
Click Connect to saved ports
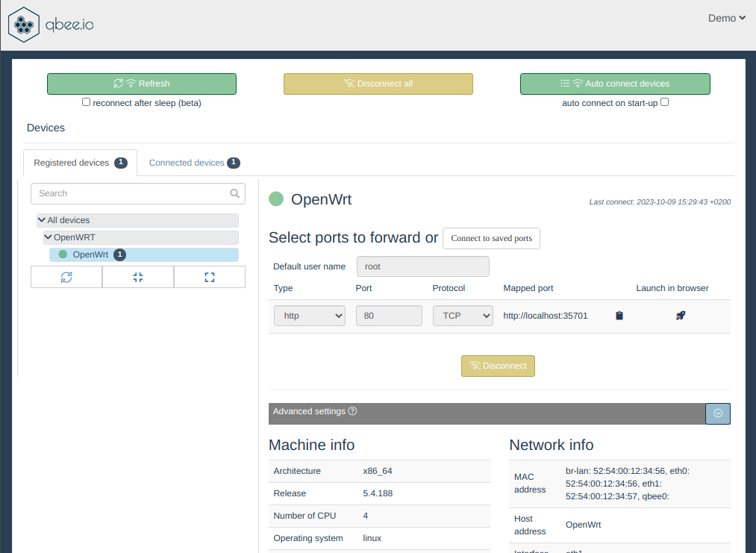491,238
